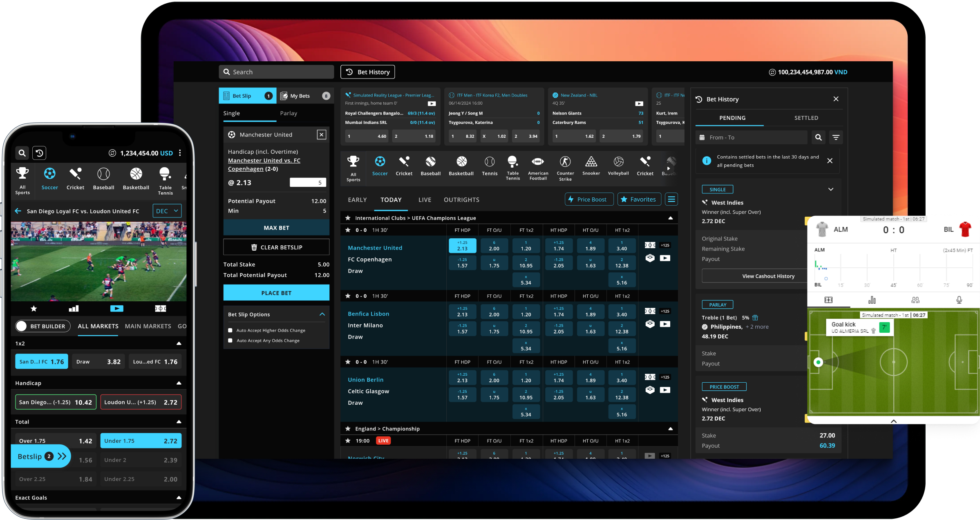Select Tennis in the desktop sports bar
The width and height of the screenshot is (980, 520).
coord(490,166)
